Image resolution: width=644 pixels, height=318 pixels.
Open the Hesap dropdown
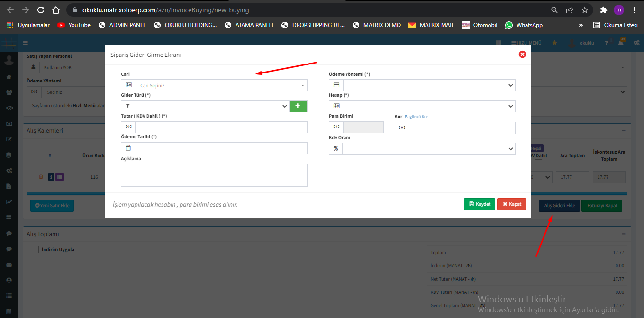429,106
